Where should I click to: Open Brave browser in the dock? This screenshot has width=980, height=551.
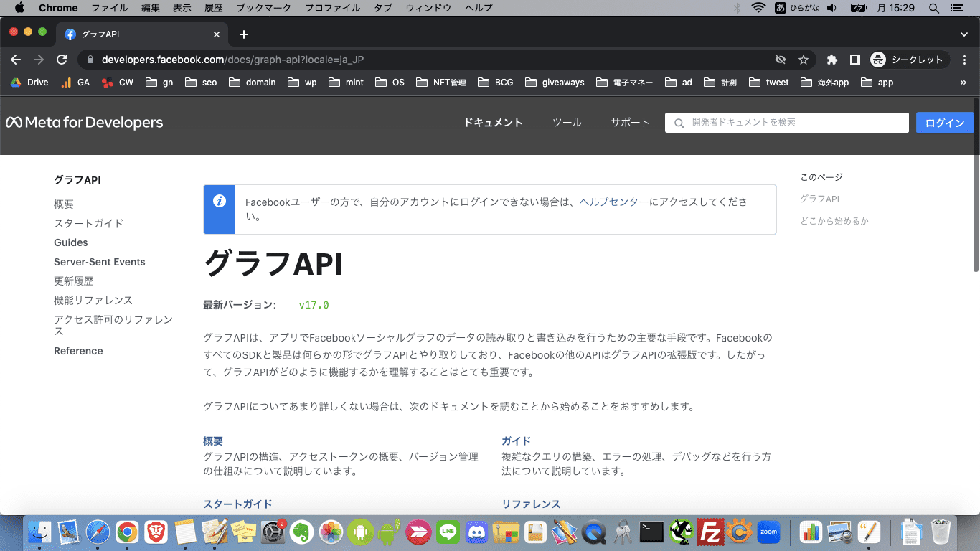coord(156,532)
